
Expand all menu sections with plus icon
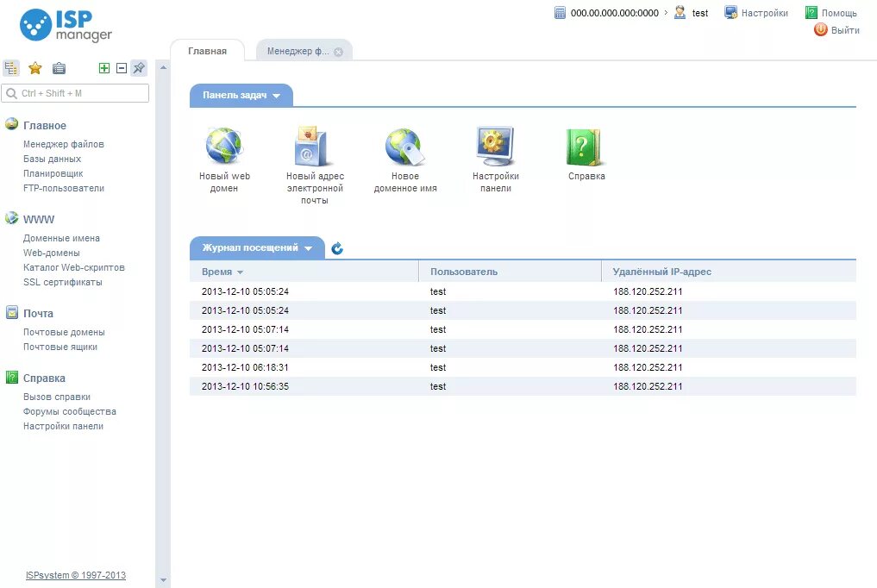click(x=104, y=68)
